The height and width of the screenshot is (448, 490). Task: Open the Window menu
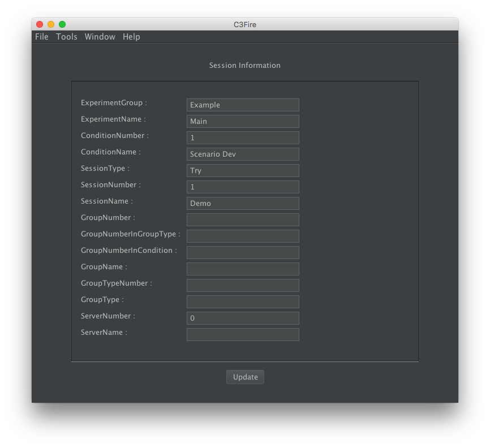[x=100, y=37]
